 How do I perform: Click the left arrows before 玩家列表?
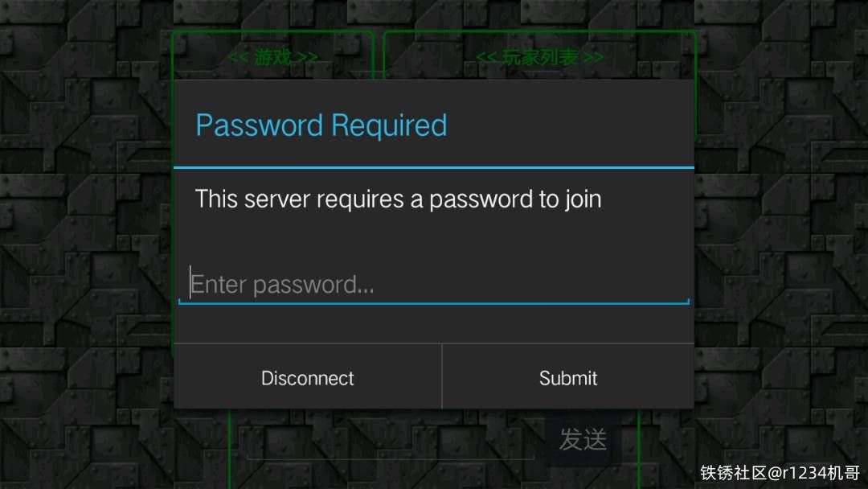[487, 57]
